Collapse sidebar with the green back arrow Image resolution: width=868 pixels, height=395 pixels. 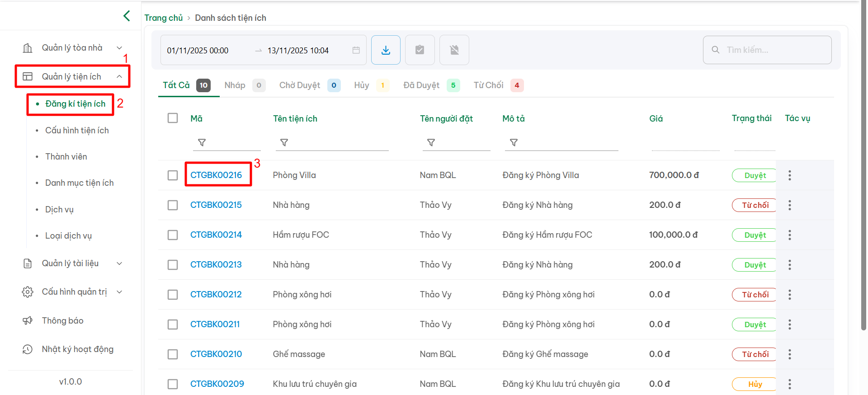[x=127, y=16]
